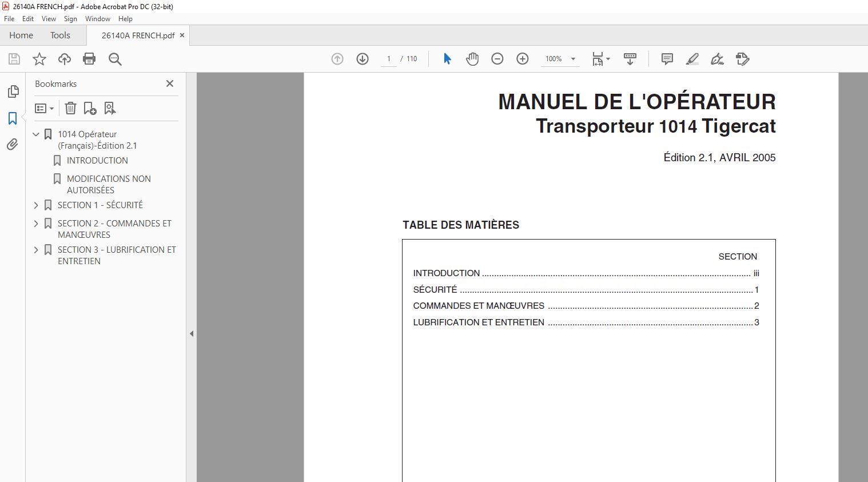868x482 pixels.
Task: Select the 26140A FRENCH.pdf document tab
Action: (138, 35)
